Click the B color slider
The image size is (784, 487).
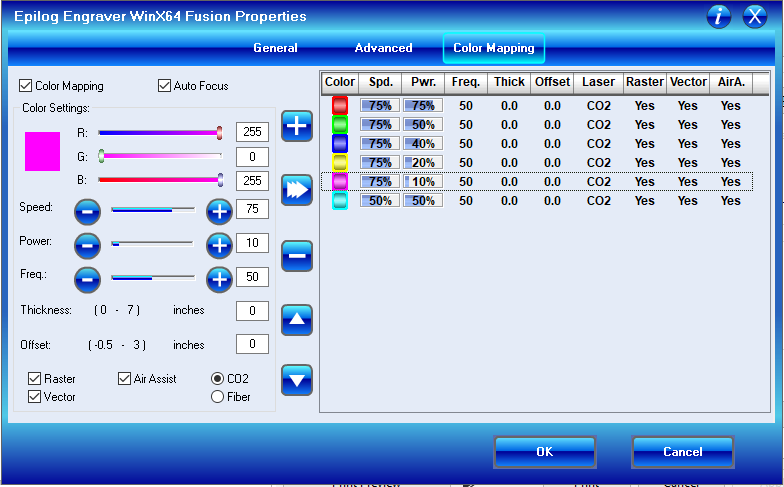[x=160, y=180]
